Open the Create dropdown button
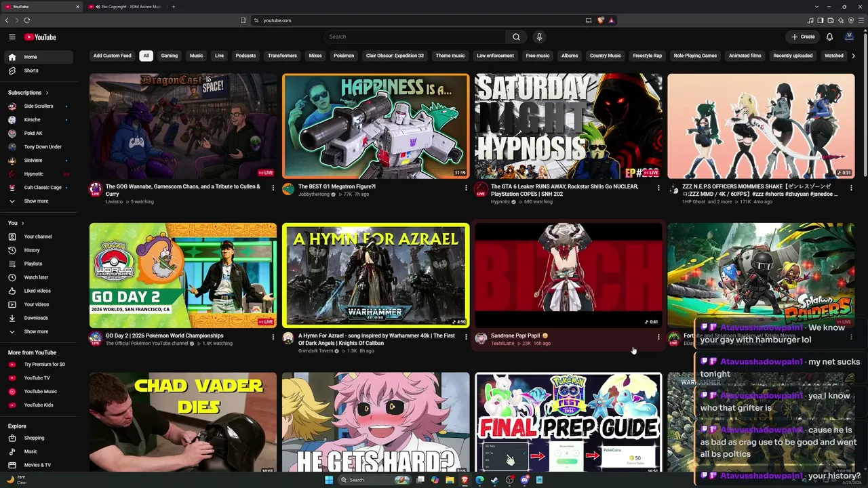 pos(804,37)
